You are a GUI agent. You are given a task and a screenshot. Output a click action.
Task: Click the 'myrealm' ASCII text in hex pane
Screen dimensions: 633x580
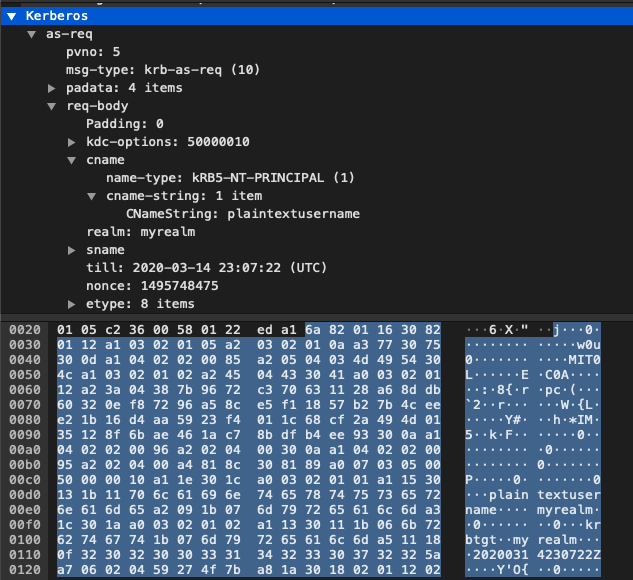[x=567, y=507]
